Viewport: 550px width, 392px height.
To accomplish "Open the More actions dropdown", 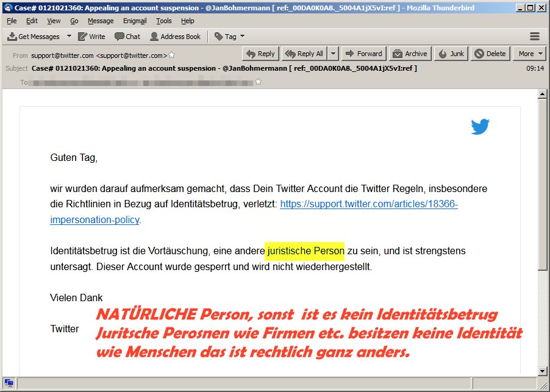I will click(530, 54).
